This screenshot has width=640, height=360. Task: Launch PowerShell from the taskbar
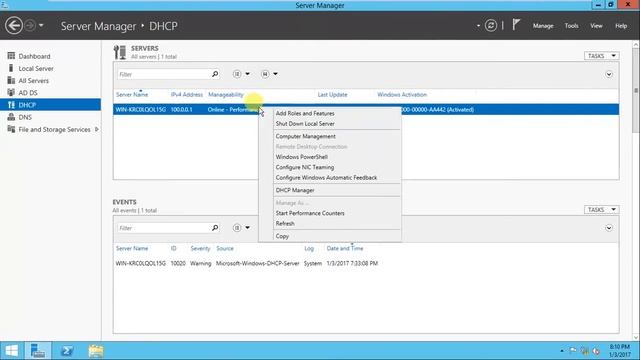click(67, 351)
